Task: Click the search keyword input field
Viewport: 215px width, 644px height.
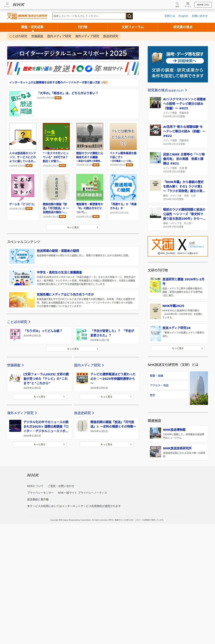Action: 89,16
